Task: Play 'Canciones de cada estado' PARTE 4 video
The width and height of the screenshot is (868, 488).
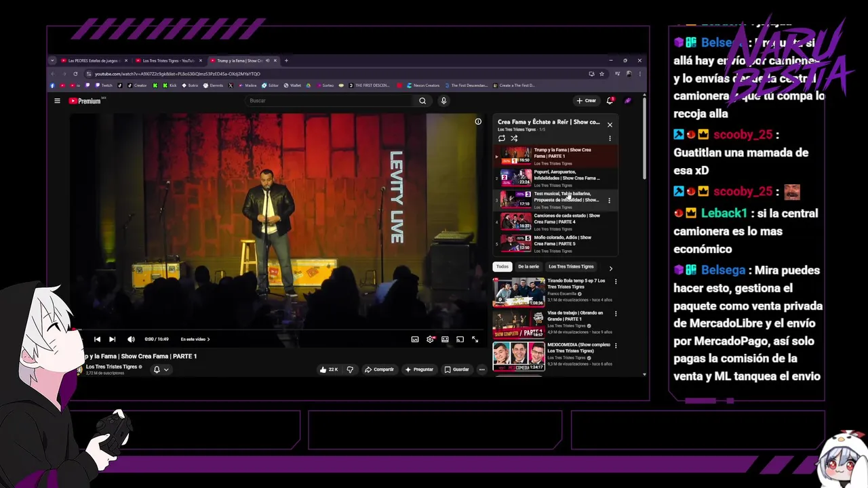Action: coord(555,222)
